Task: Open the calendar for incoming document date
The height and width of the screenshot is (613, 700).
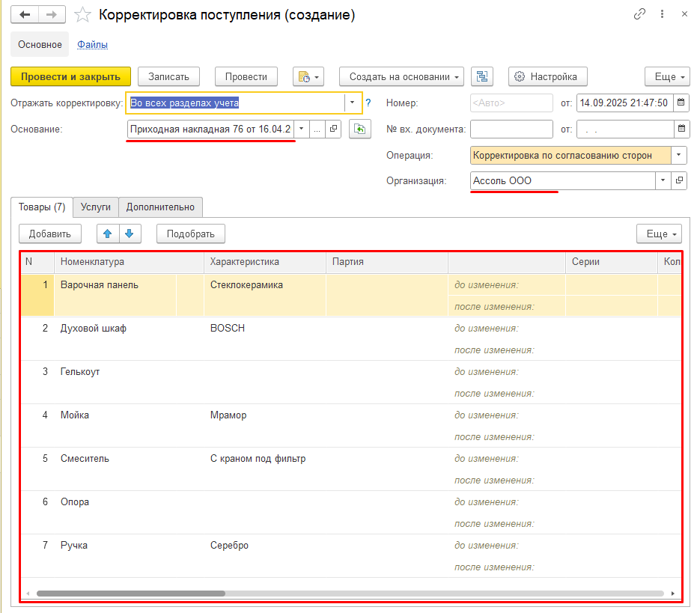Action: 681,129
